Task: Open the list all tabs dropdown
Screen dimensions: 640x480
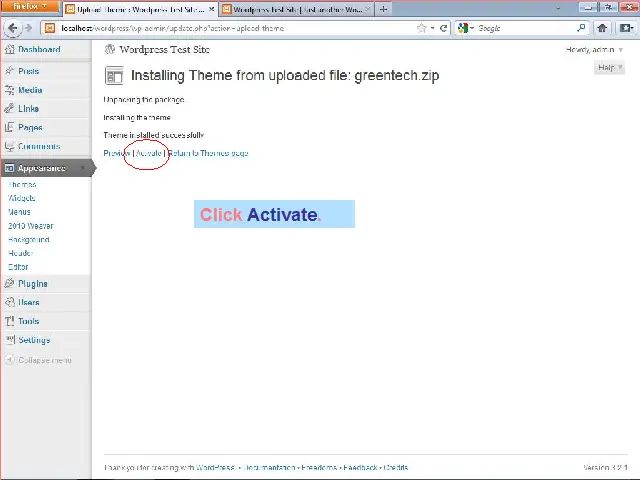Action: 558,8
